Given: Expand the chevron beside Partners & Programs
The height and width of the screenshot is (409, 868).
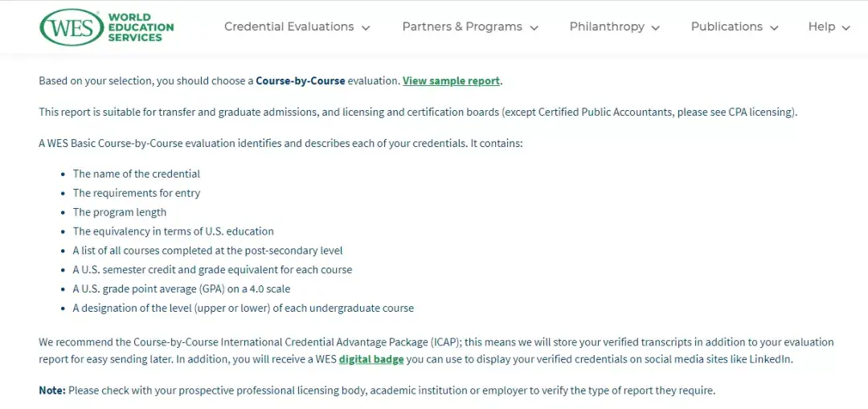Looking at the screenshot, I should click(x=534, y=28).
